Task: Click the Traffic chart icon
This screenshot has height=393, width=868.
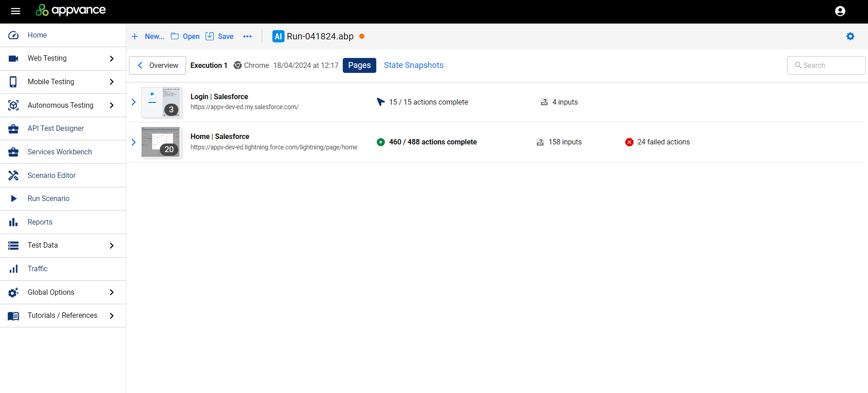Action: pyautogui.click(x=14, y=269)
